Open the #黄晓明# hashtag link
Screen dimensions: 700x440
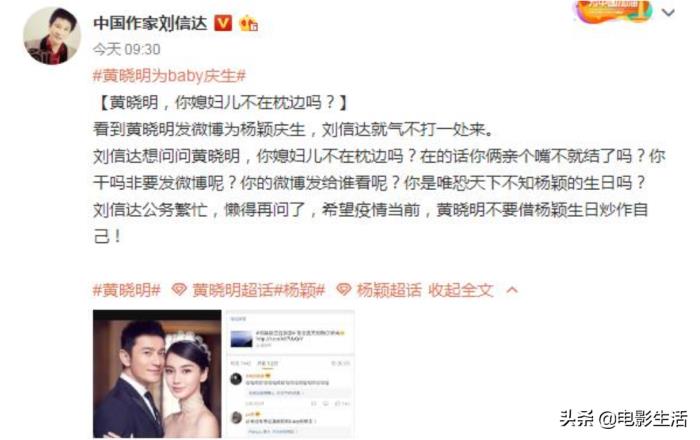(126, 290)
